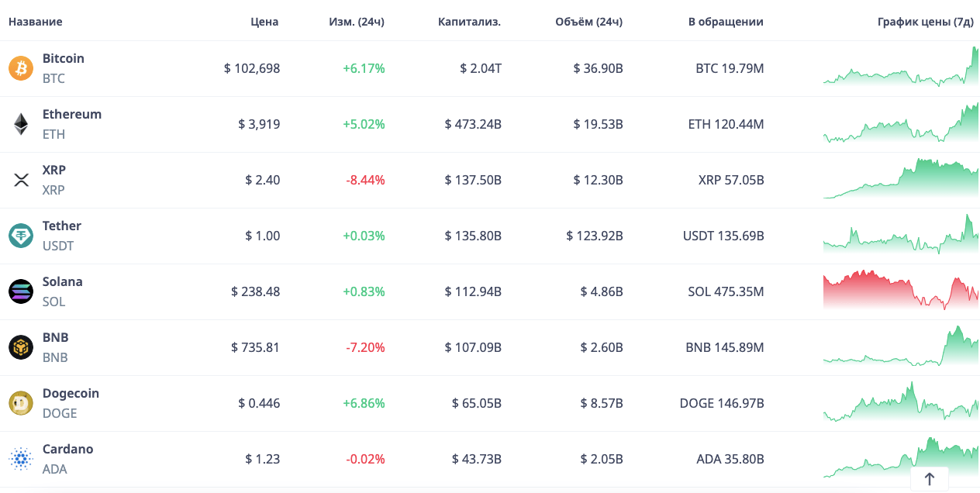The height and width of the screenshot is (493, 980).
Task: View Dogecoin 7-day price chart
Action: (x=901, y=402)
